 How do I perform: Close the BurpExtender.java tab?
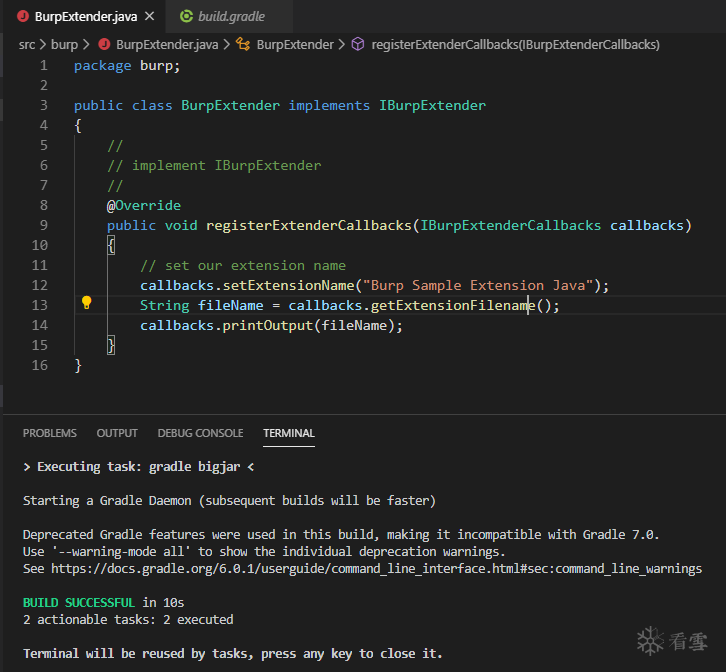coord(150,16)
